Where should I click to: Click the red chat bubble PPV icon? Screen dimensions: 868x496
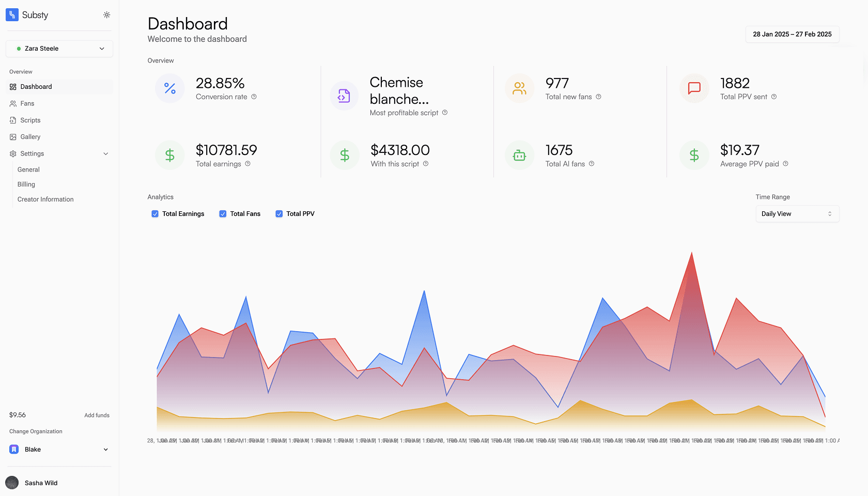694,88
